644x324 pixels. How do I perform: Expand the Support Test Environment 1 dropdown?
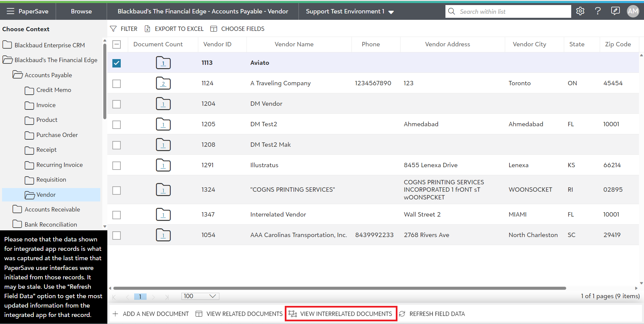391,12
